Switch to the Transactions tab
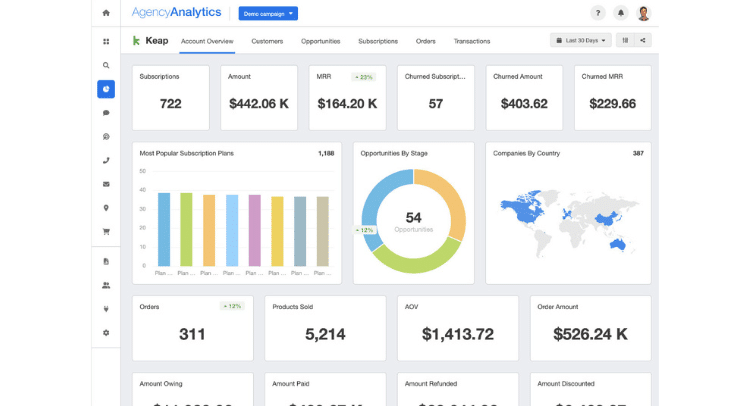This screenshot has width=750, height=406. tap(472, 41)
